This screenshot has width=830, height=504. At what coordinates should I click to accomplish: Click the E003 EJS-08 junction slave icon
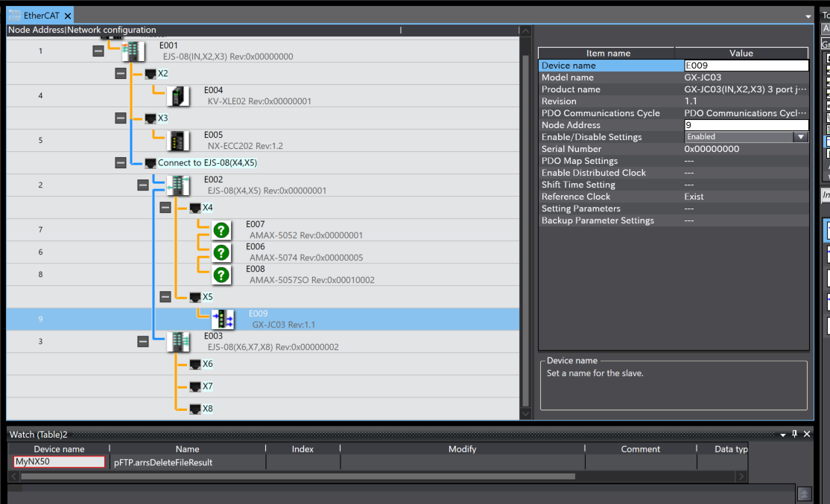pos(178,342)
